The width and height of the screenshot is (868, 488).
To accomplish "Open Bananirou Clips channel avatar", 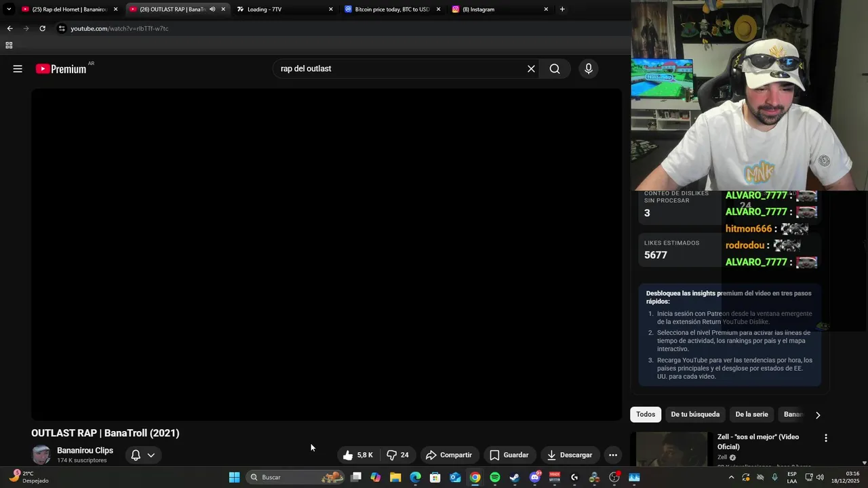I will 41,455.
